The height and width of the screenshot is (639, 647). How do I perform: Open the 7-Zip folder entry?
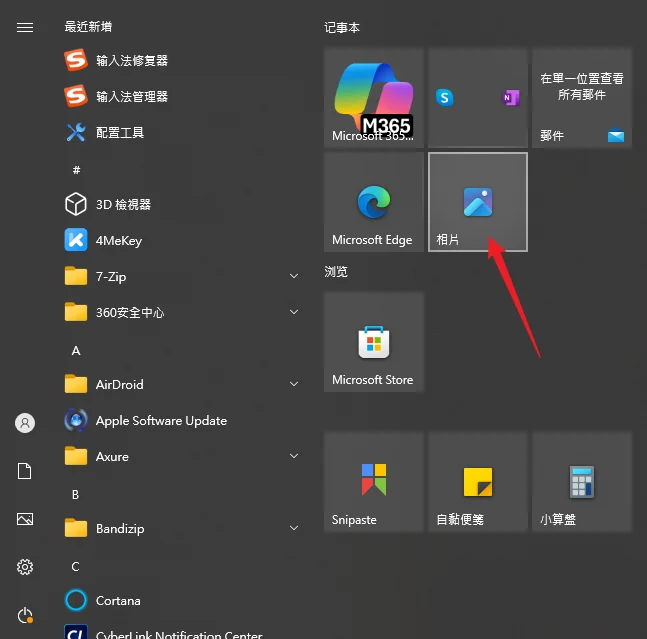point(182,276)
